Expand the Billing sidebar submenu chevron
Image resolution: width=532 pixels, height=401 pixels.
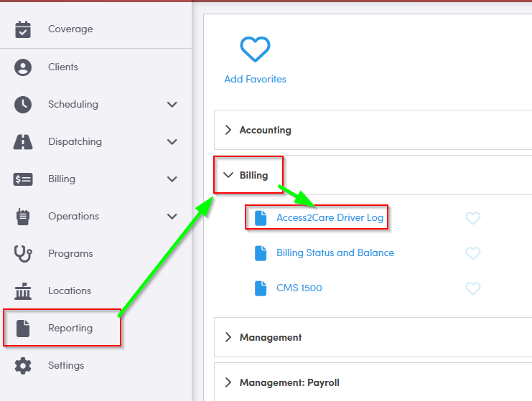coord(172,179)
